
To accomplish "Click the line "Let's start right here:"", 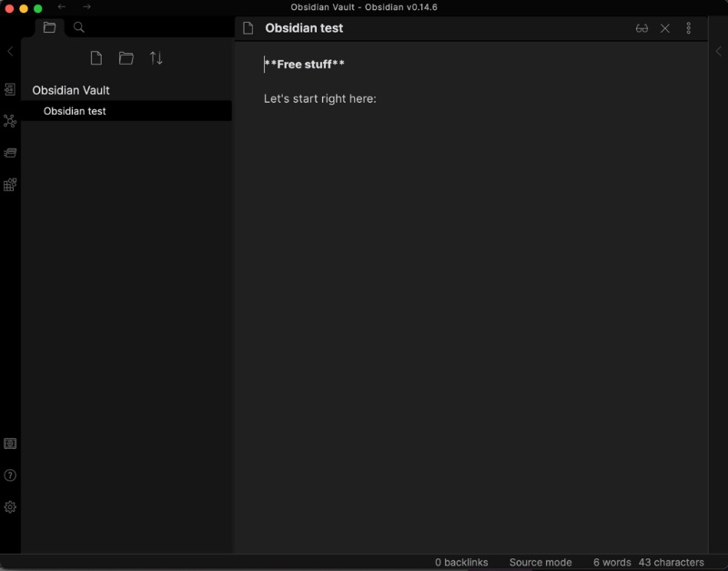I will (320, 98).
